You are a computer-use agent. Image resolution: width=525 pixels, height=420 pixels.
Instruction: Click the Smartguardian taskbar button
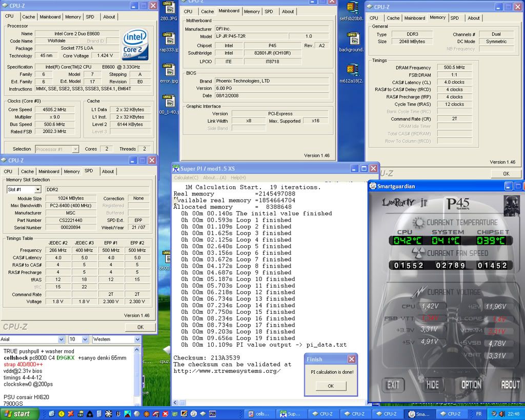click(x=419, y=414)
